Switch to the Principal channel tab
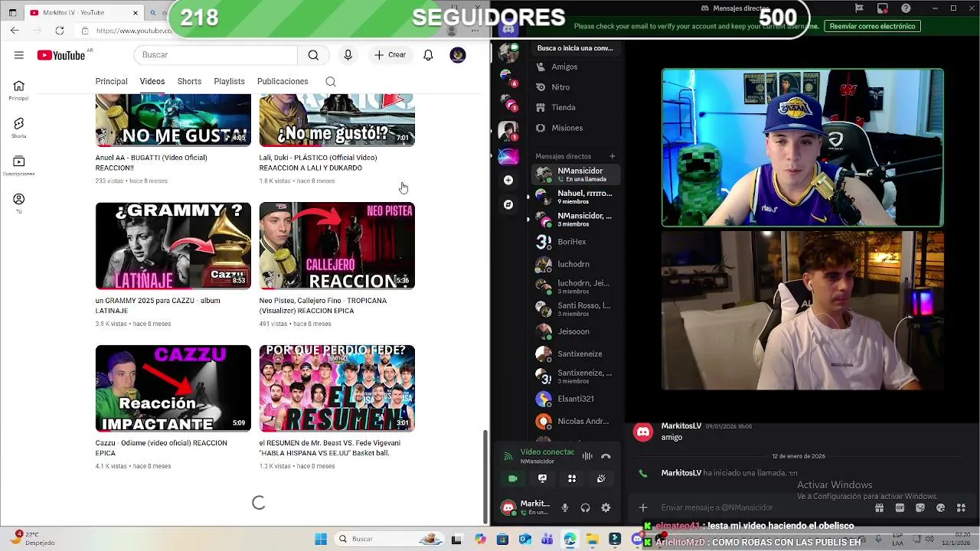Image resolution: width=980 pixels, height=551 pixels. tap(112, 81)
